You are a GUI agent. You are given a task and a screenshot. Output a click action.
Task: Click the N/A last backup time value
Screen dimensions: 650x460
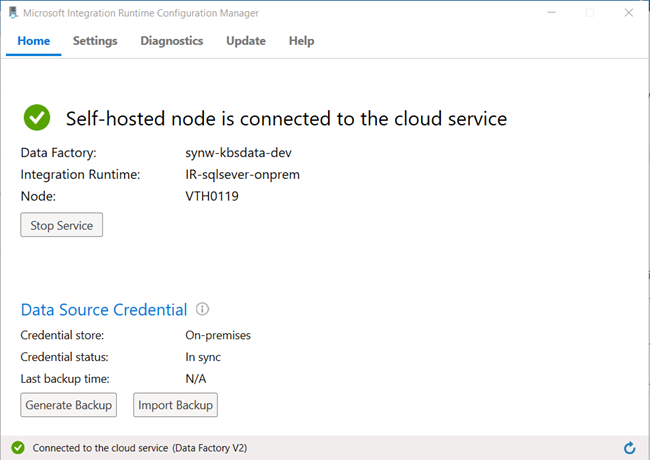[196, 379]
